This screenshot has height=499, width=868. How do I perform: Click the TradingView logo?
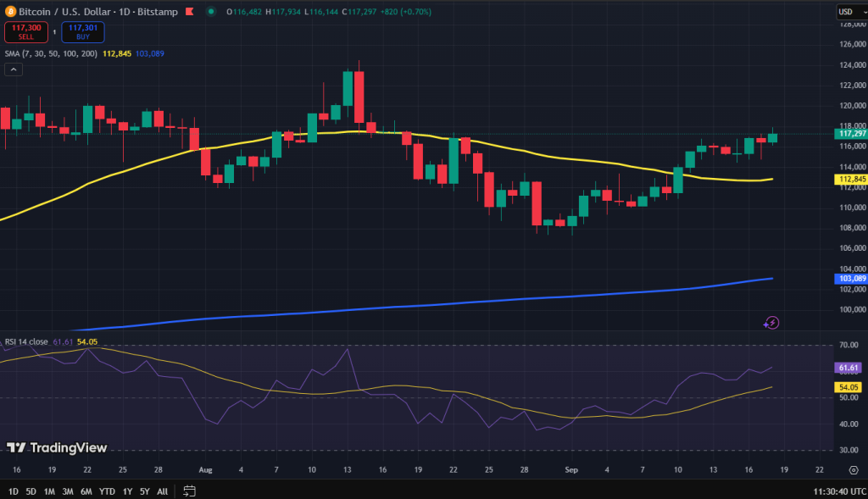pos(57,447)
